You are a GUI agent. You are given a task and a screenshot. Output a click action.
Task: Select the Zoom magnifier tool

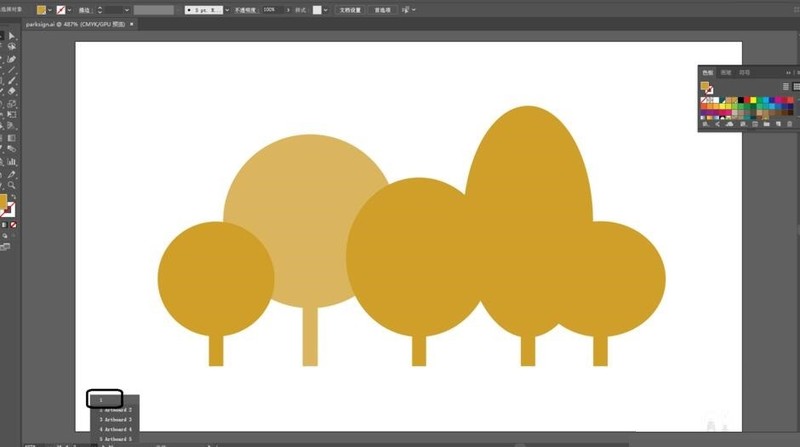click(12, 185)
